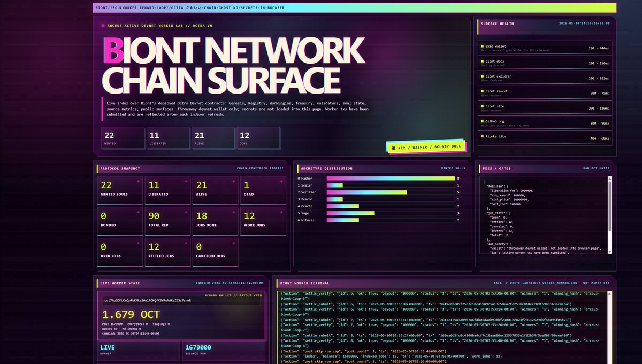Click the status square next to Biont explorer
Viewport: 642px width, 364px height.
[482, 76]
